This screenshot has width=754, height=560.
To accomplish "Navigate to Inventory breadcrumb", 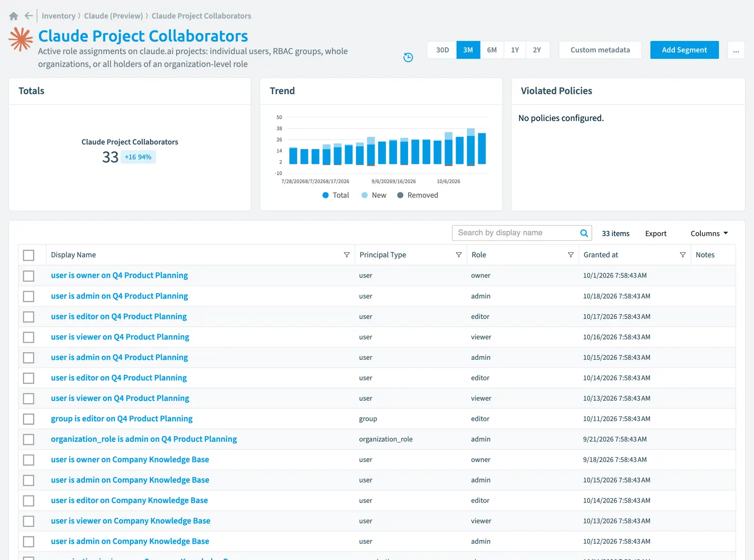I will pyautogui.click(x=58, y=16).
